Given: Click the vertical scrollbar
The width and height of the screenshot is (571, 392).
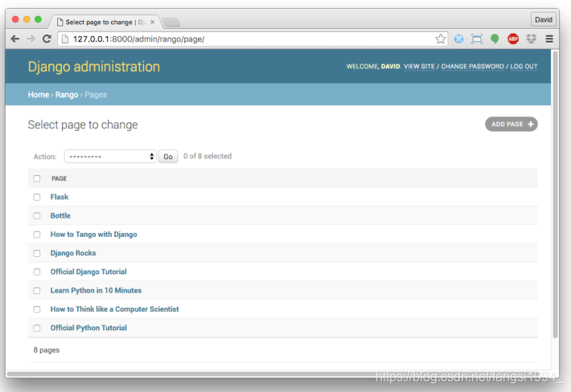Looking at the screenshot, I should pos(555,194).
